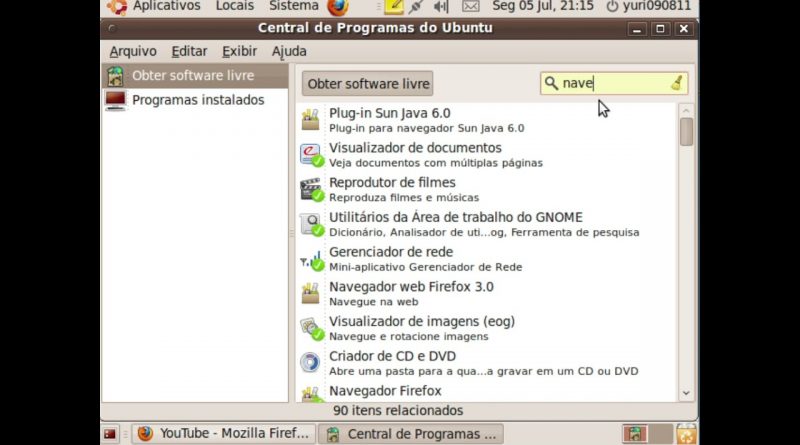Switch to the YouTube - Mozilla Firefox taskbar window

click(x=223, y=434)
